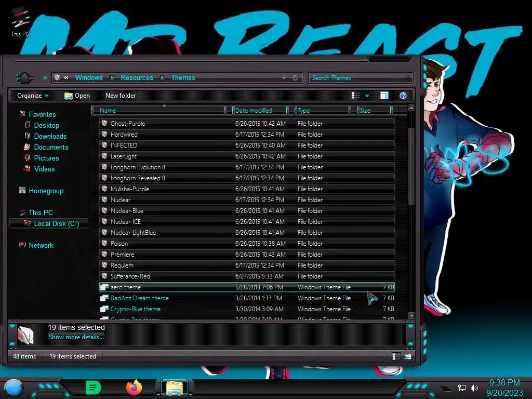Select the Cryptic-Blue.theme file
Screen dimensions: 532x399
coord(247,309)
